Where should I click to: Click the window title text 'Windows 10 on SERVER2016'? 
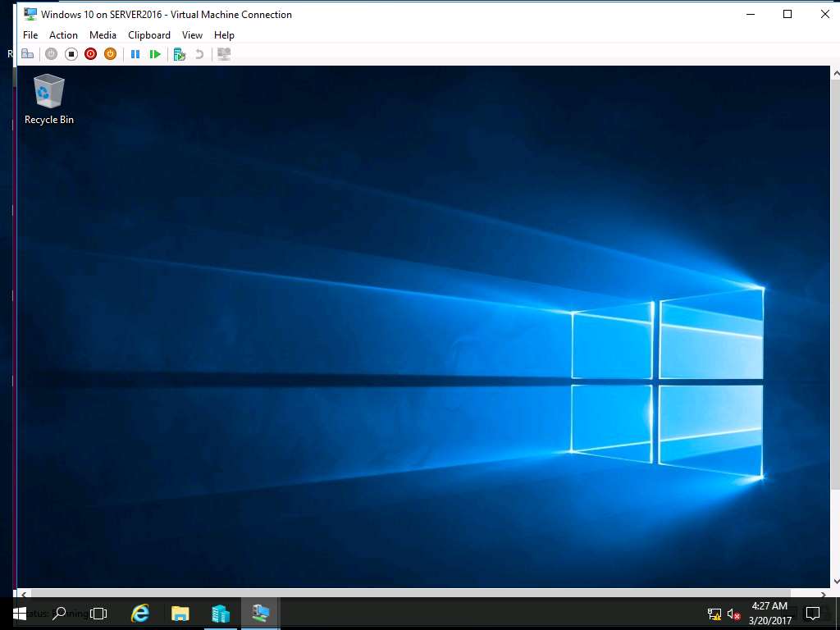[101, 15]
